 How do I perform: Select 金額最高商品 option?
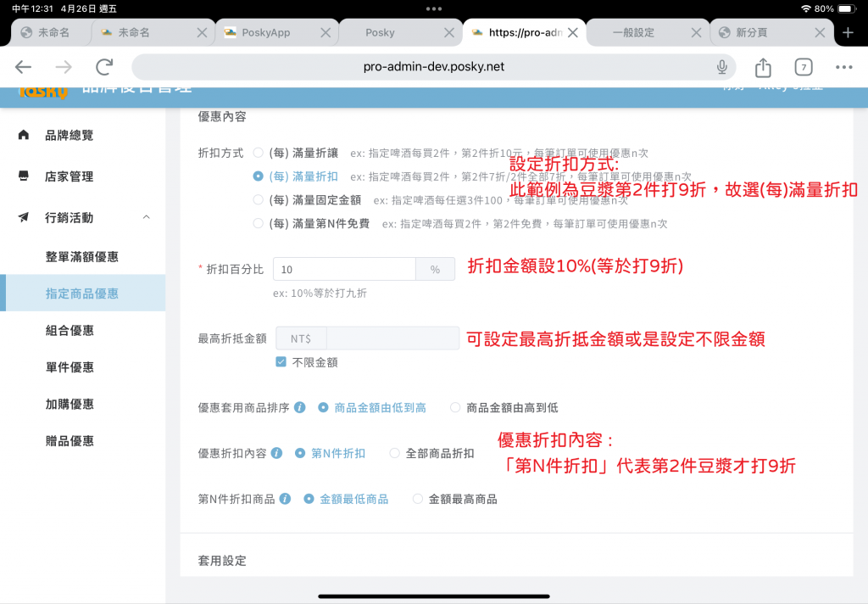tap(418, 499)
